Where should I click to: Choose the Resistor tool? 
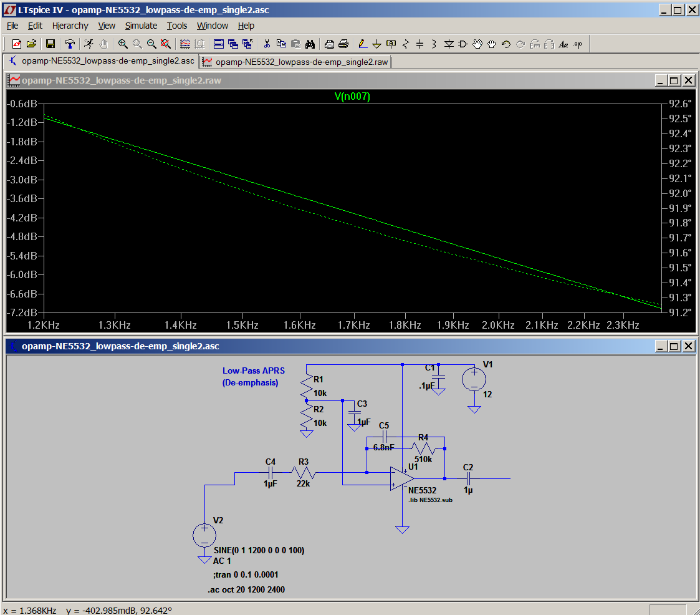pos(405,44)
